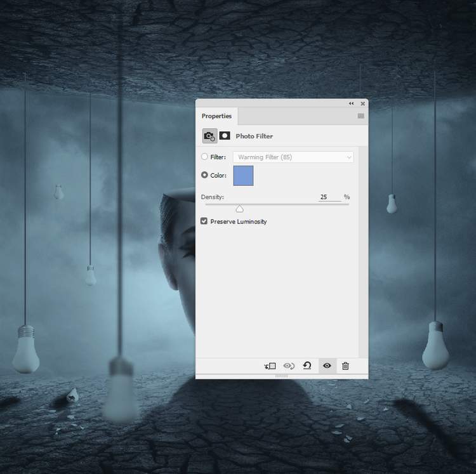476x474 pixels.
Task: Open the blue color swatch picker
Action: point(243,176)
